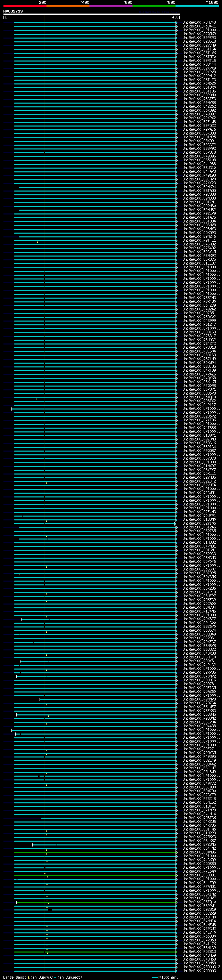Open the UniRef100_C1EED7 hit

tap(199, 263)
